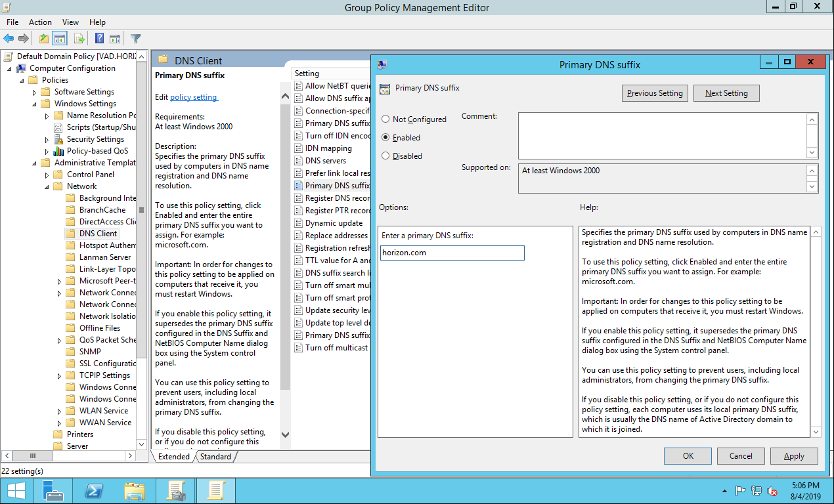
Task: Open Help via blue question mark icon
Action: [x=99, y=39]
